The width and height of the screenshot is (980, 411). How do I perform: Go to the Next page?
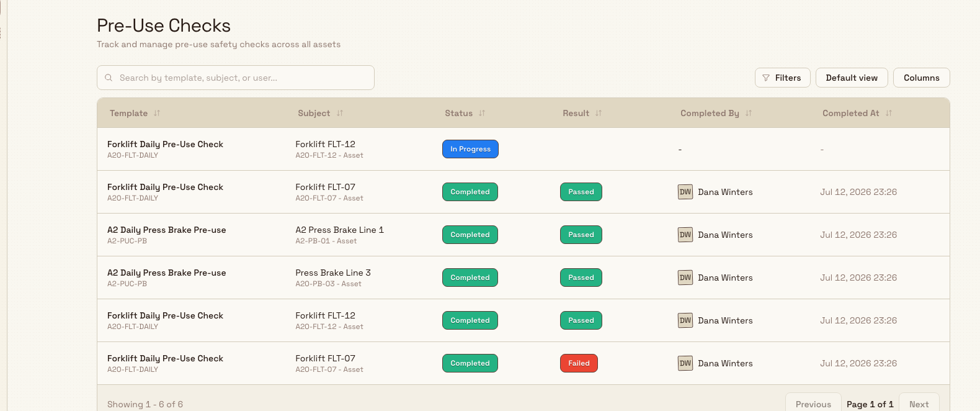coord(919,404)
